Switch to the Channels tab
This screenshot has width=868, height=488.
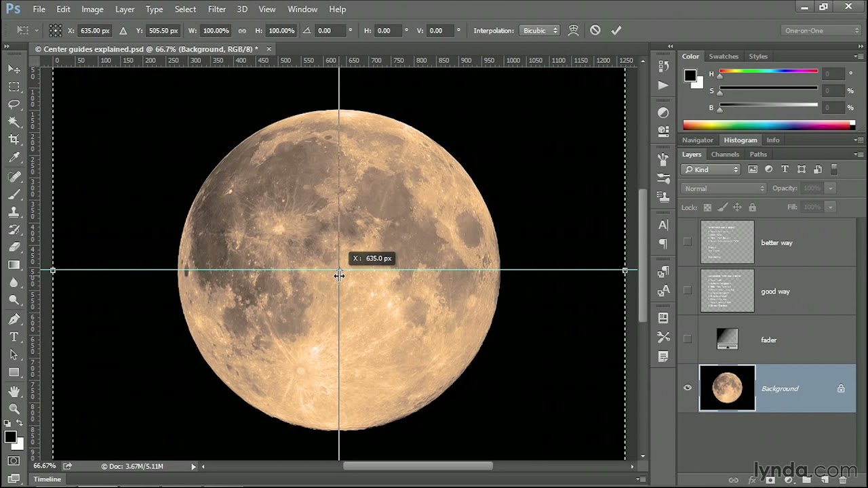point(725,154)
